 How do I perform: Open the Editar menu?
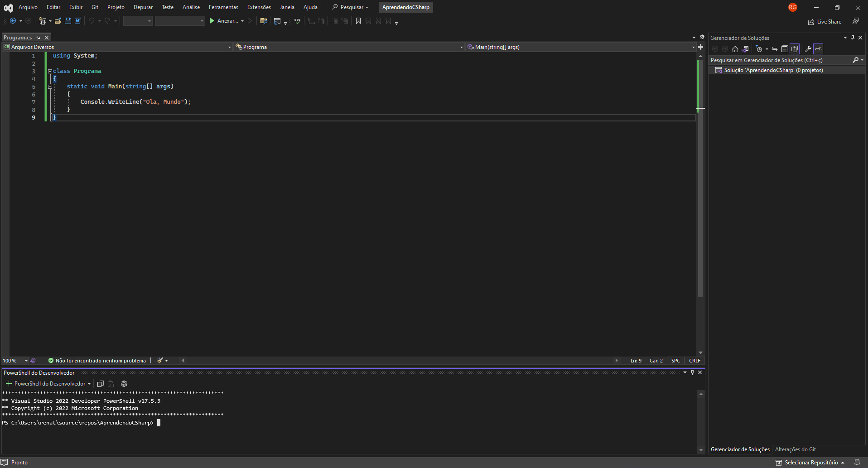pyautogui.click(x=53, y=7)
